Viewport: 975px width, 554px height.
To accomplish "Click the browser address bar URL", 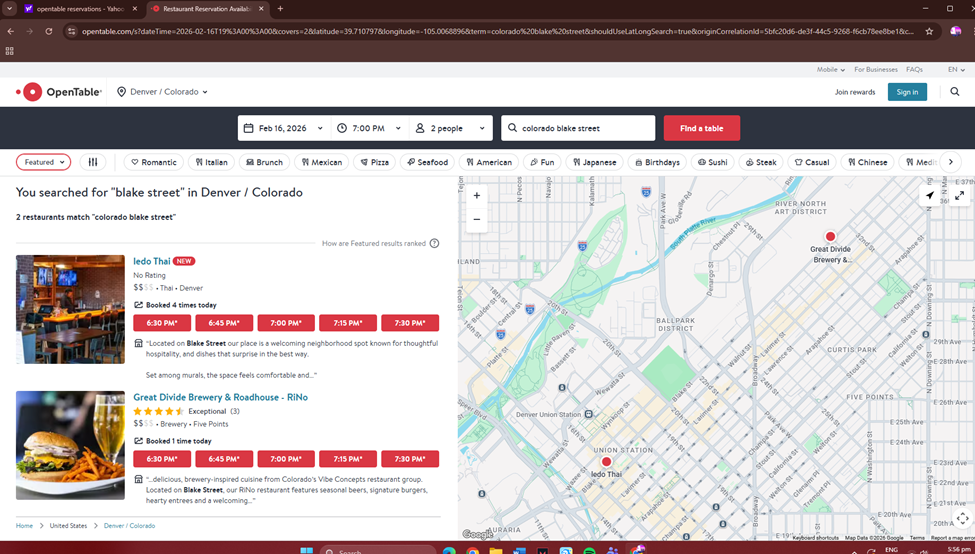I will click(x=497, y=31).
